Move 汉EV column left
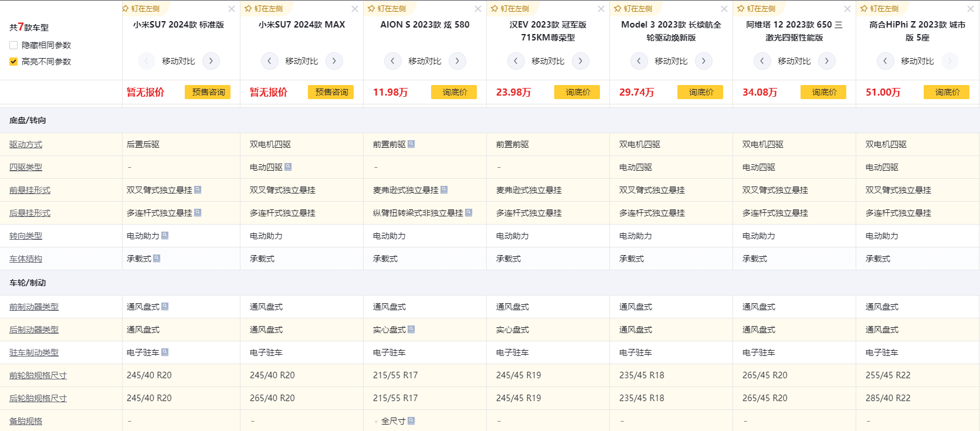 pyautogui.click(x=516, y=61)
